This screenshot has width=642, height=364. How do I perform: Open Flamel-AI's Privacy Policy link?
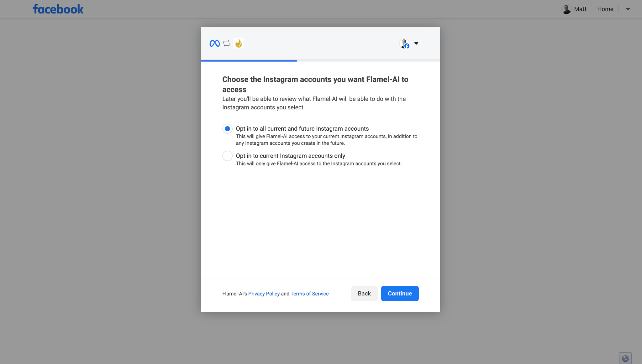click(264, 294)
